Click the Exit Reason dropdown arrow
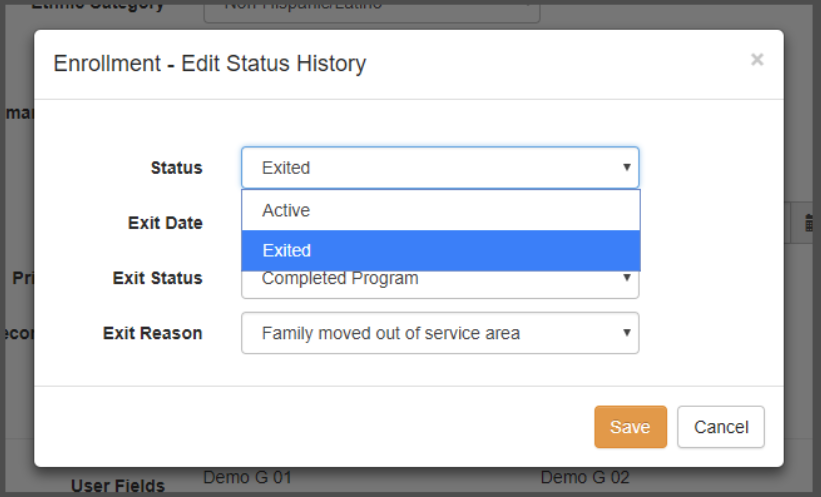Image resolution: width=821 pixels, height=497 pixels. click(x=626, y=333)
